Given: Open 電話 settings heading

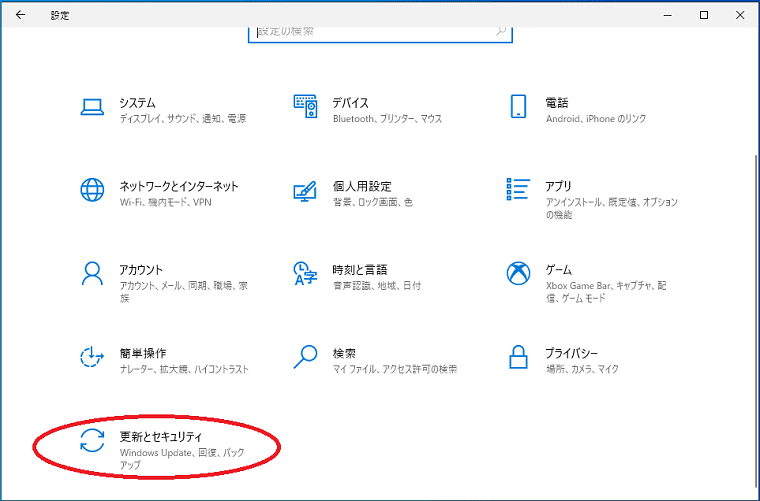Looking at the screenshot, I should [557, 103].
